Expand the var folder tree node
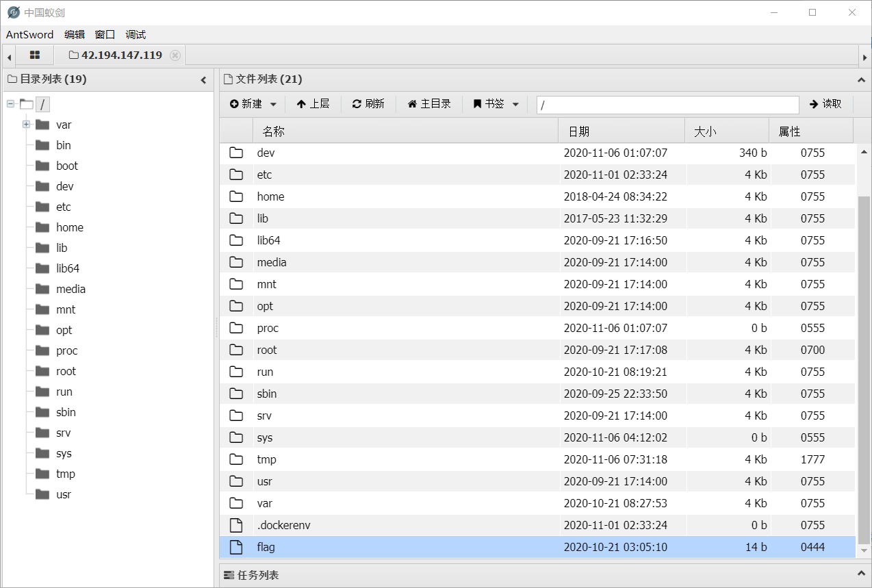This screenshot has width=872, height=588. (26, 125)
